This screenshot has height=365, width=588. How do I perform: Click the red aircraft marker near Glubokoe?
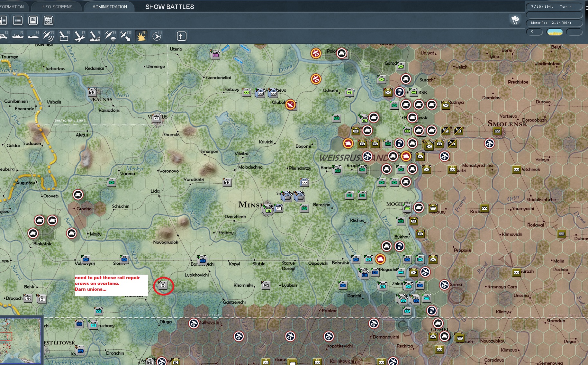[291, 105]
